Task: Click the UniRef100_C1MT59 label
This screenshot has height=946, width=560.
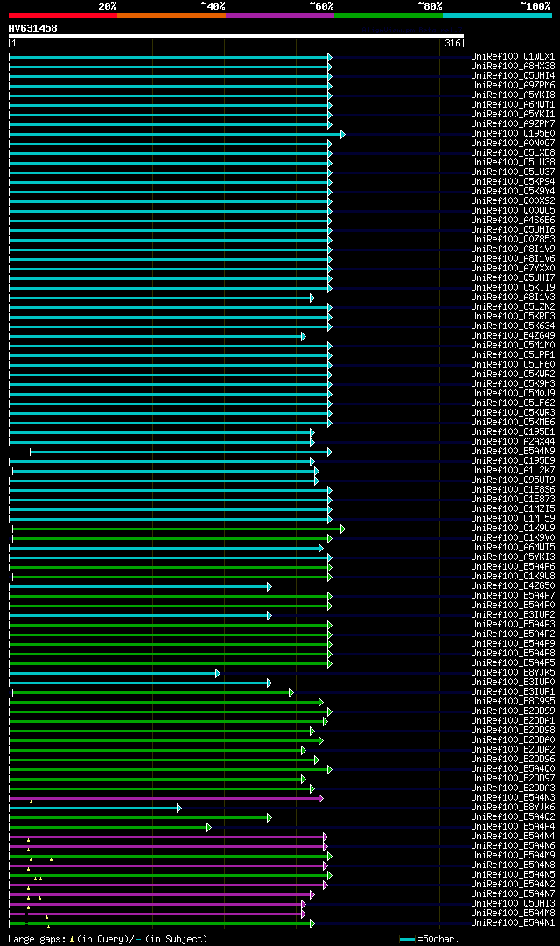Action: point(513,519)
